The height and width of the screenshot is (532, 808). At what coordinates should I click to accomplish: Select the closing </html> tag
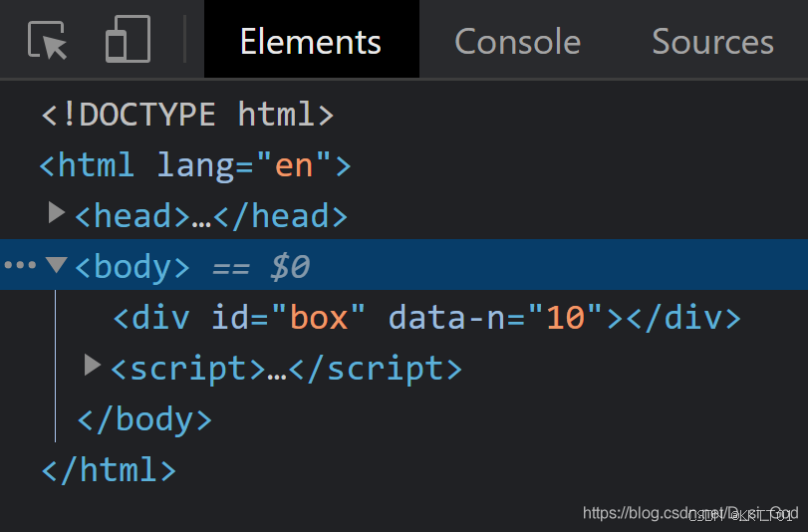[109, 469]
